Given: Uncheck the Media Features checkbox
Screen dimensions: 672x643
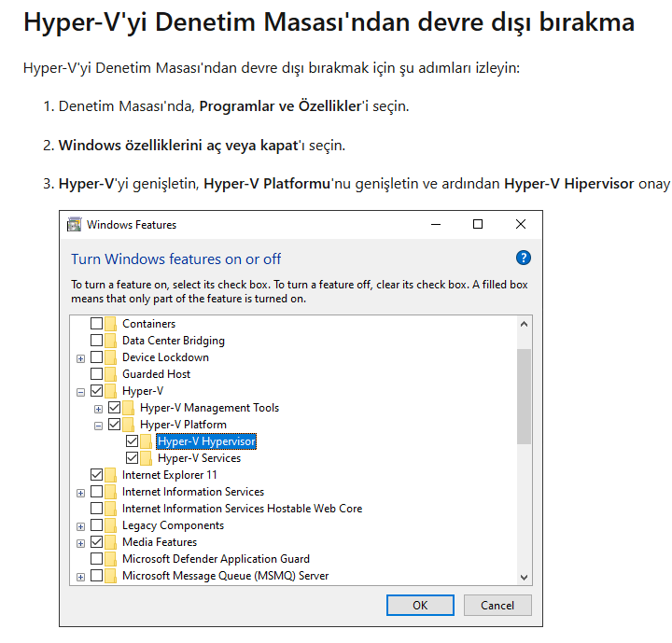Looking at the screenshot, I should pos(96,542).
